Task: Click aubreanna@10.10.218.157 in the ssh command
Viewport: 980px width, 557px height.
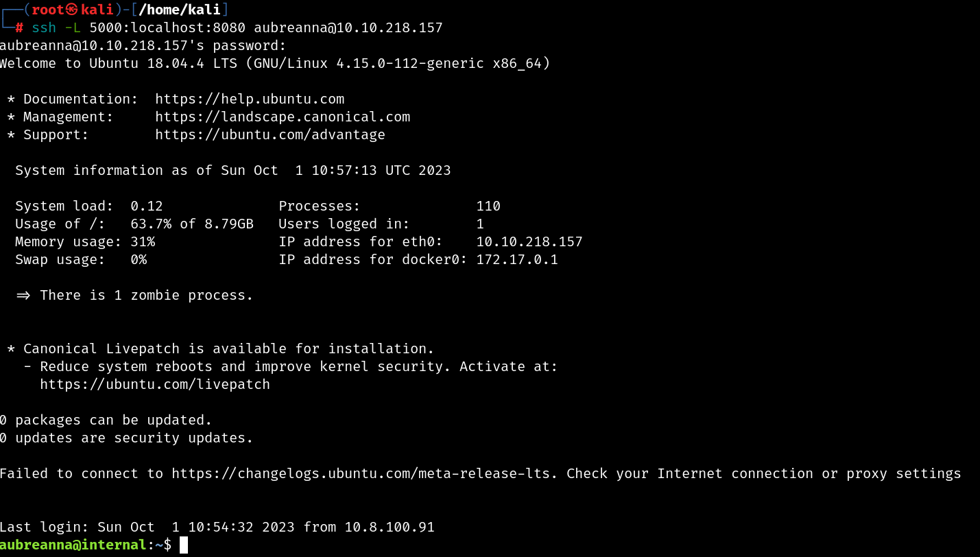Action: pos(348,28)
